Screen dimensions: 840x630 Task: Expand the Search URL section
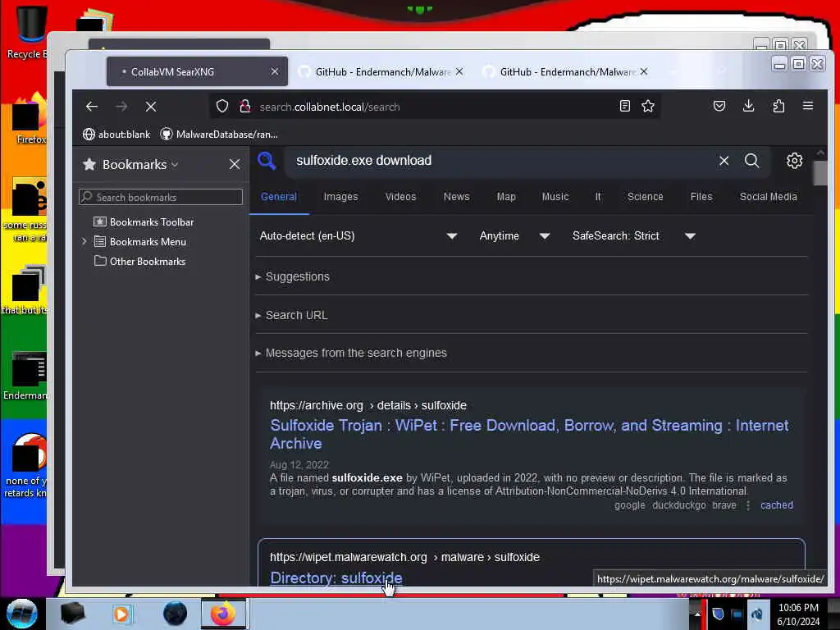tap(293, 315)
